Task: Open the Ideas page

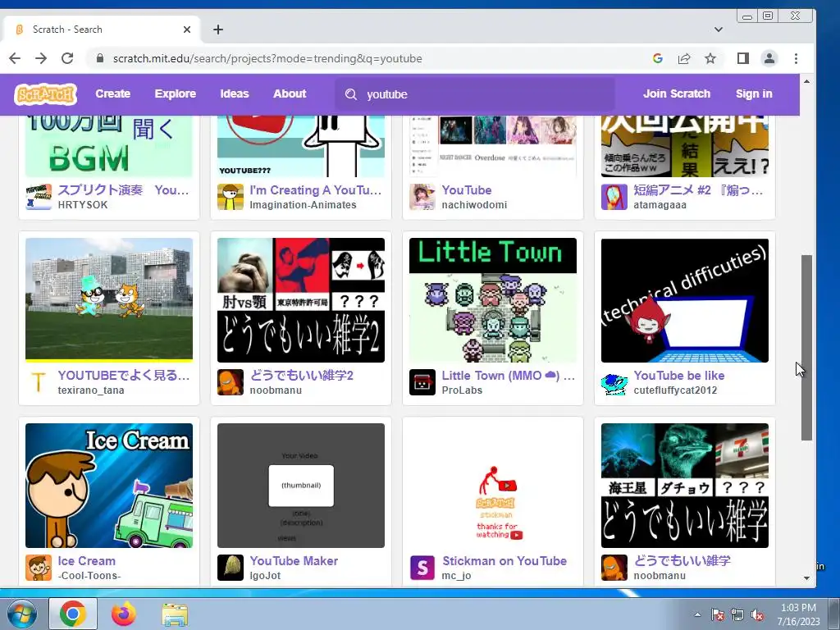Action: pyautogui.click(x=235, y=94)
